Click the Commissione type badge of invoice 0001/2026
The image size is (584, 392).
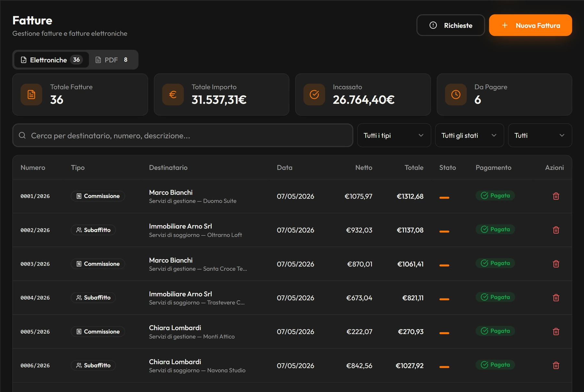[98, 196]
